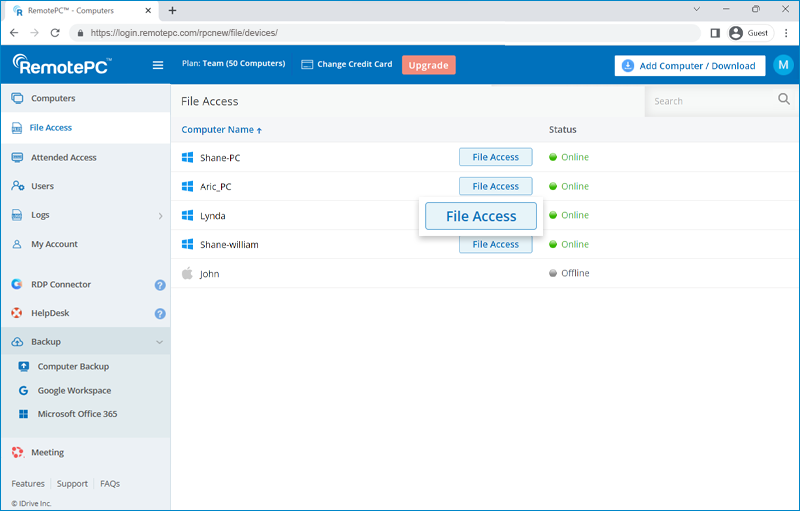This screenshot has width=800, height=511.
Task: Open browser's three-dot menu
Action: [786, 32]
